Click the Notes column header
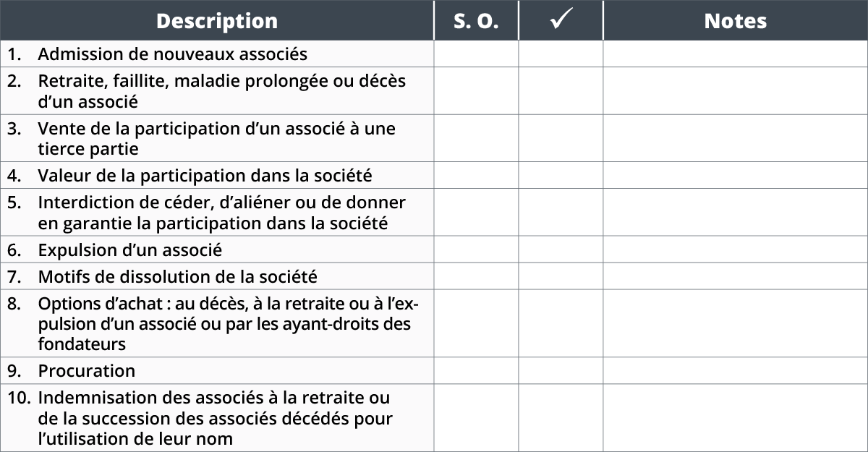This screenshot has width=868, height=452. click(x=736, y=20)
